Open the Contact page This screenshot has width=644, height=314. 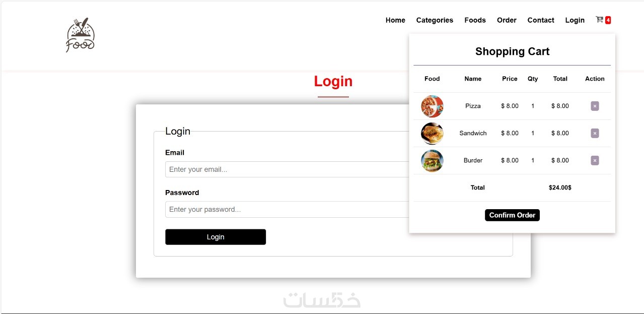pos(541,20)
